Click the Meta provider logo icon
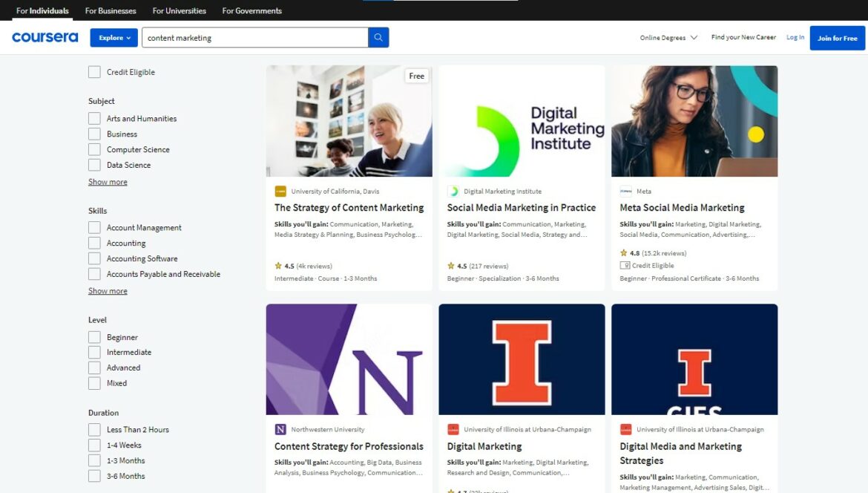 [x=626, y=191]
